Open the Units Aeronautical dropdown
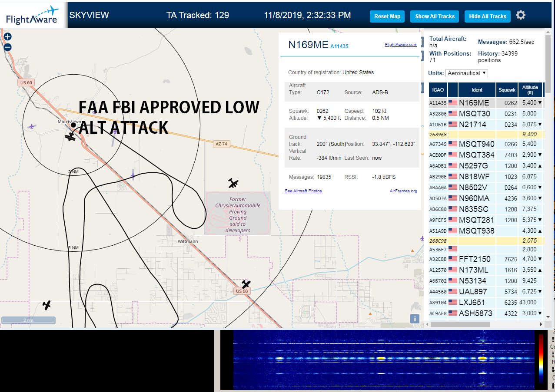The width and height of the screenshot is (555, 392). 467,73
